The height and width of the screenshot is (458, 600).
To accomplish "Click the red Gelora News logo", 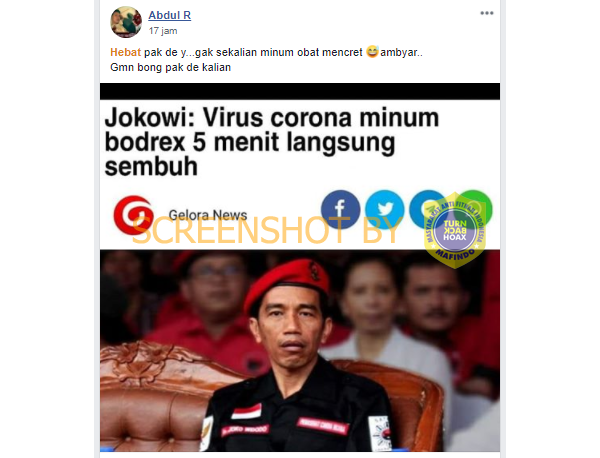I will [134, 215].
